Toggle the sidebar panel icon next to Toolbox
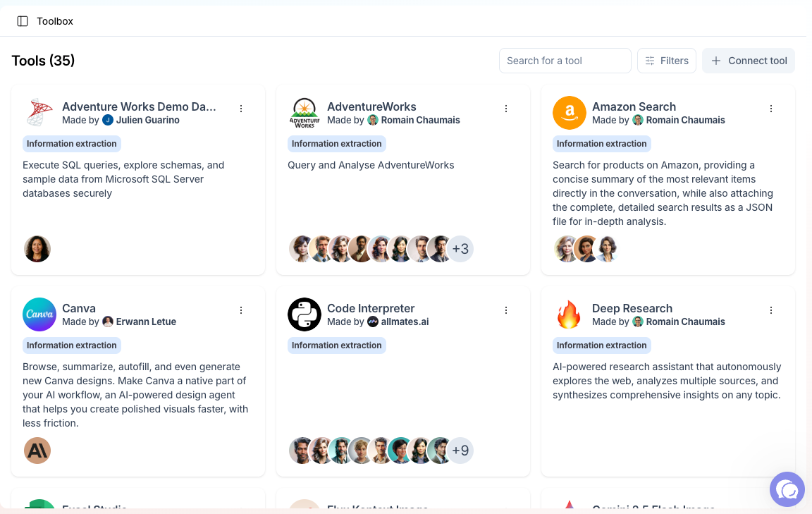 coord(23,21)
